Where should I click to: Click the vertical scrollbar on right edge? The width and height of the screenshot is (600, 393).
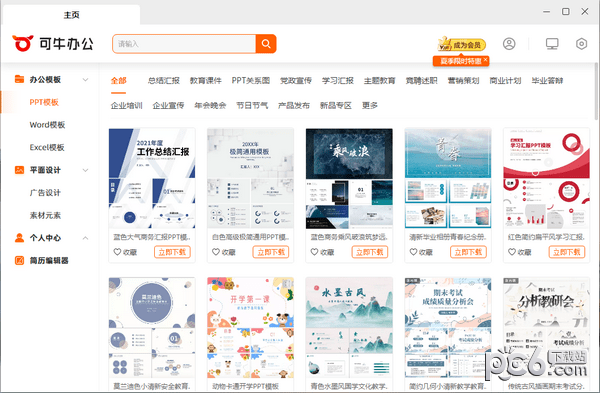pyautogui.click(x=597, y=92)
